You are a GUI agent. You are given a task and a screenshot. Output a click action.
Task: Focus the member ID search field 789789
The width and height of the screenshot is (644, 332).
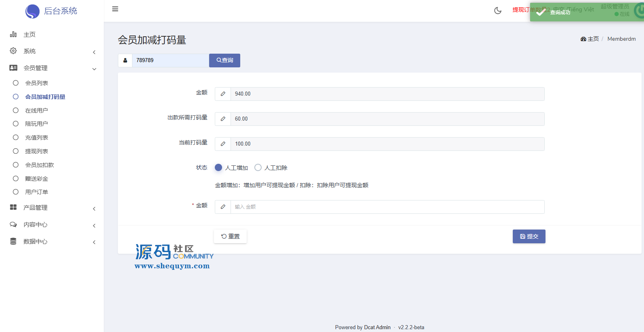coord(170,61)
